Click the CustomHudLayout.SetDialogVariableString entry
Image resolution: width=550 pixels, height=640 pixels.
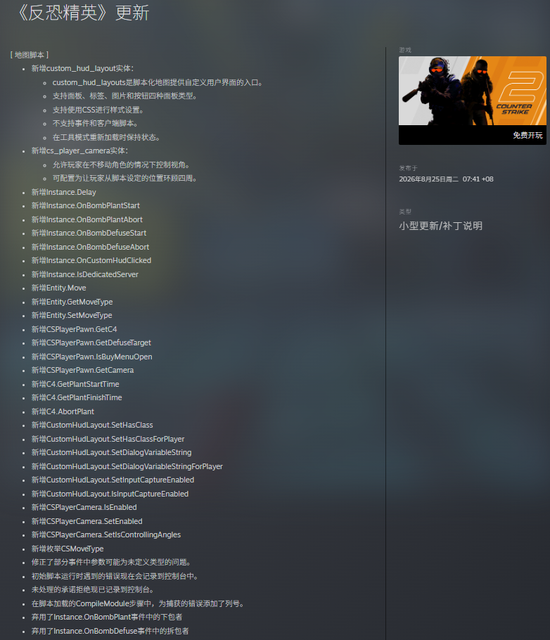coord(111,453)
